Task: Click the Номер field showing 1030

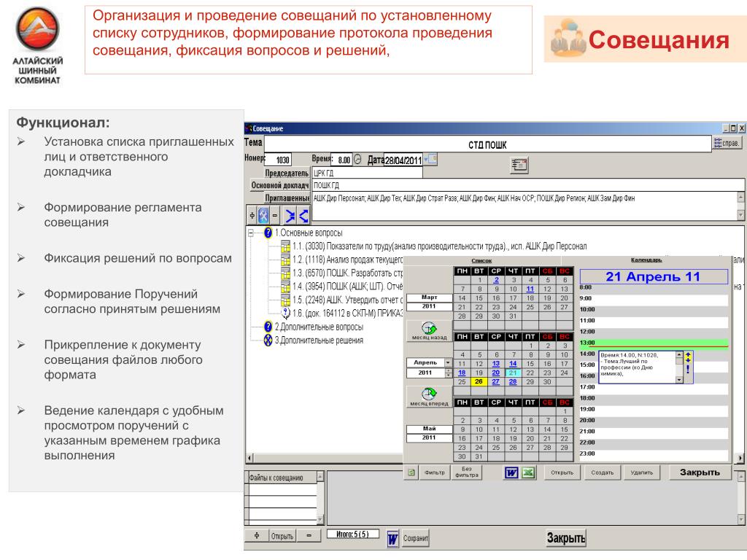Action: (x=278, y=160)
